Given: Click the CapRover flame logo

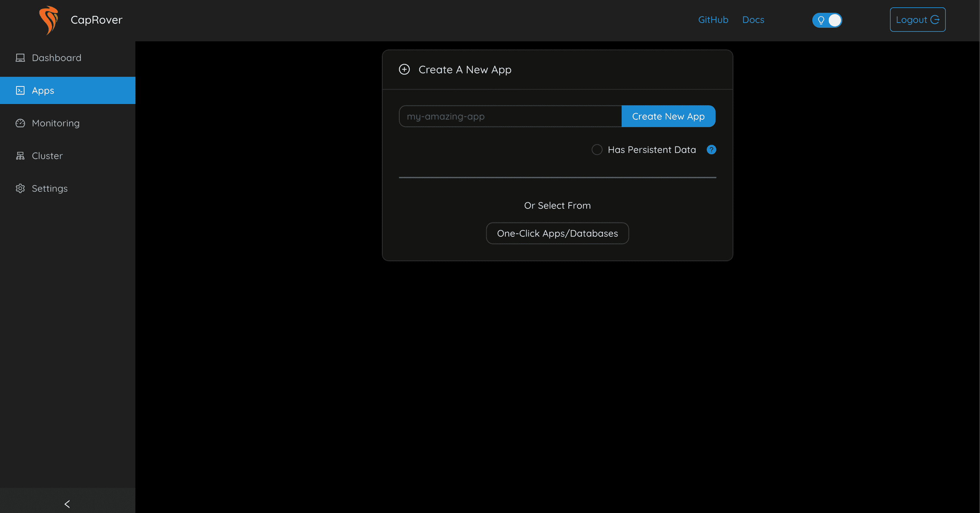Looking at the screenshot, I should (49, 20).
